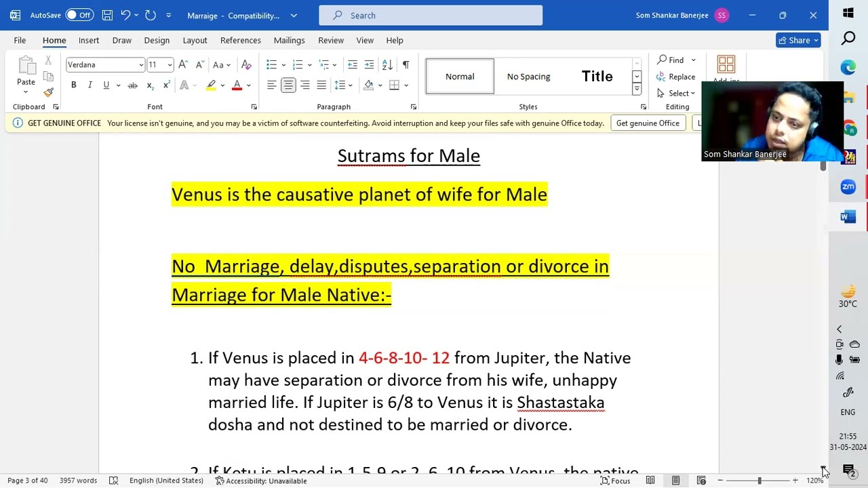Go to the References tab
The image size is (868, 488).
point(241,40)
